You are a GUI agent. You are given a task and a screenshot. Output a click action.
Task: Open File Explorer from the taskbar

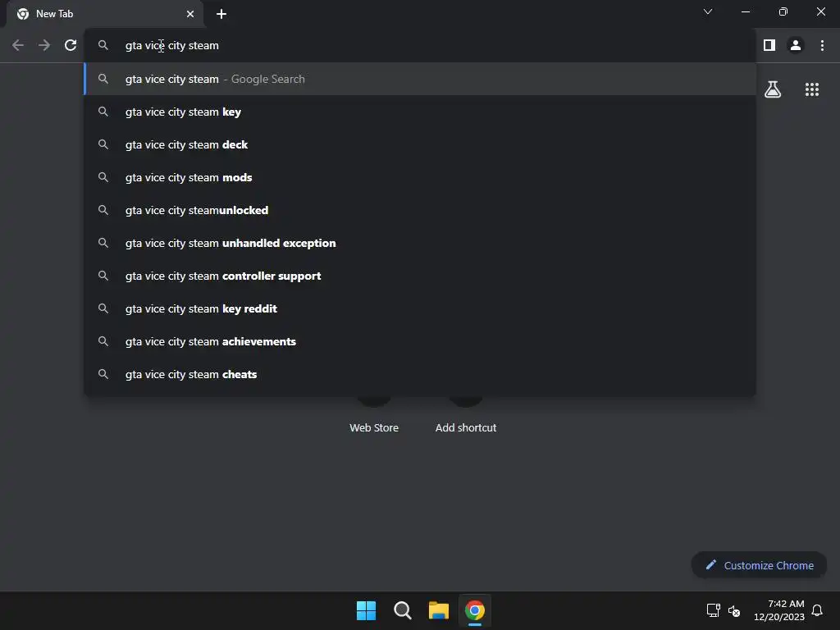[x=438, y=610]
